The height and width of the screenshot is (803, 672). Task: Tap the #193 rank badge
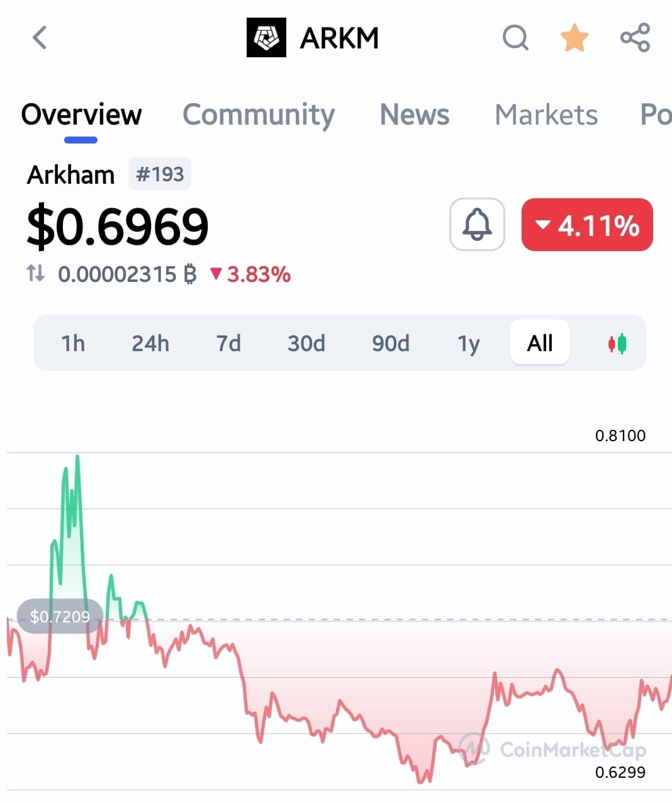(160, 174)
